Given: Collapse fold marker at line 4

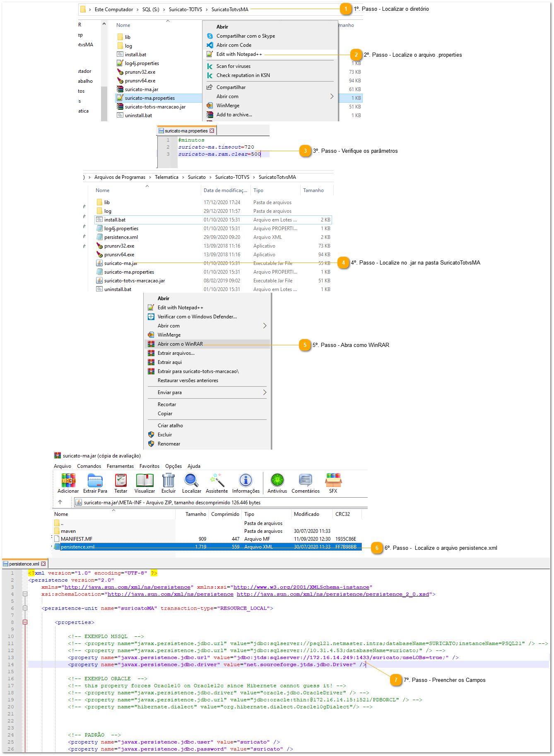Looking at the screenshot, I should tap(25, 594).
